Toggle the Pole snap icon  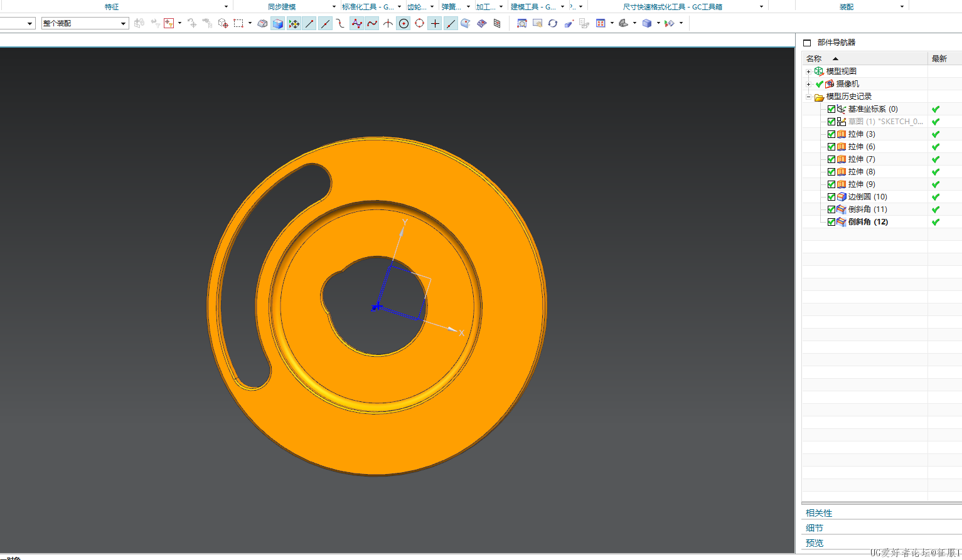point(356,23)
